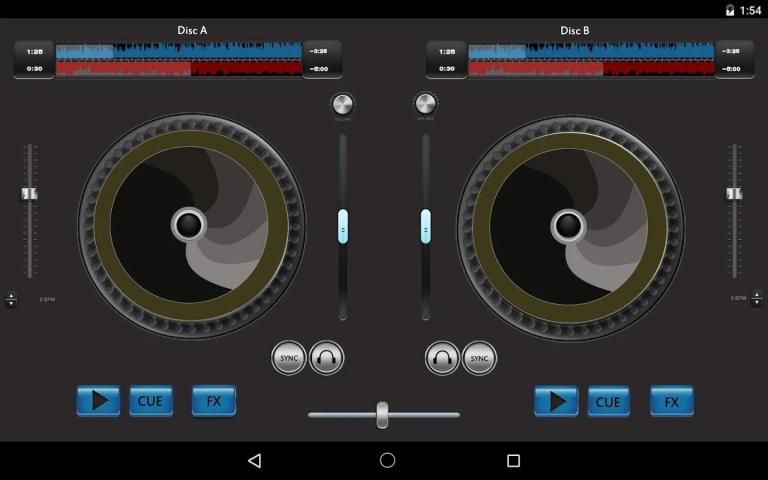
Task: Enable headphone monitoring on right deck
Action: [x=442, y=357]
